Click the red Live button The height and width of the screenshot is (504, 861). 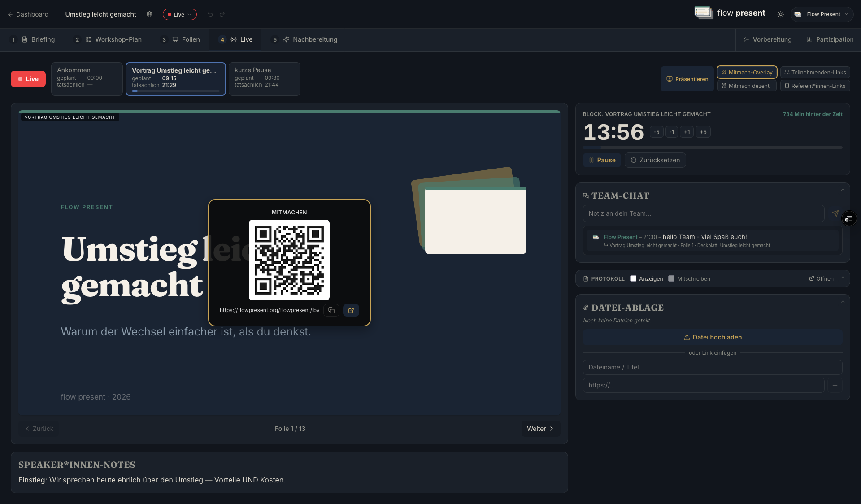pos(28,79)
